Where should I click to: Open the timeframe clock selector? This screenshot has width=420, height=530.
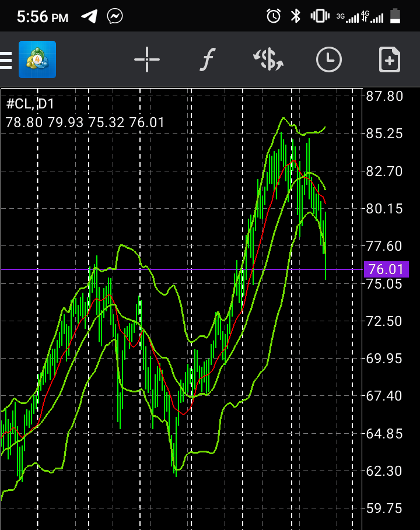329,59
